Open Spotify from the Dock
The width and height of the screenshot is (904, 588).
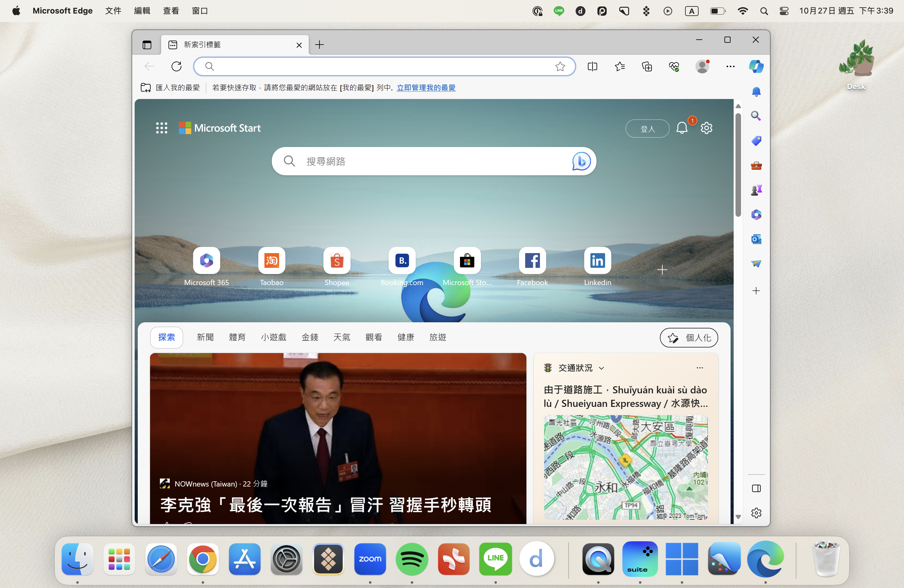[x=412, y=559]
